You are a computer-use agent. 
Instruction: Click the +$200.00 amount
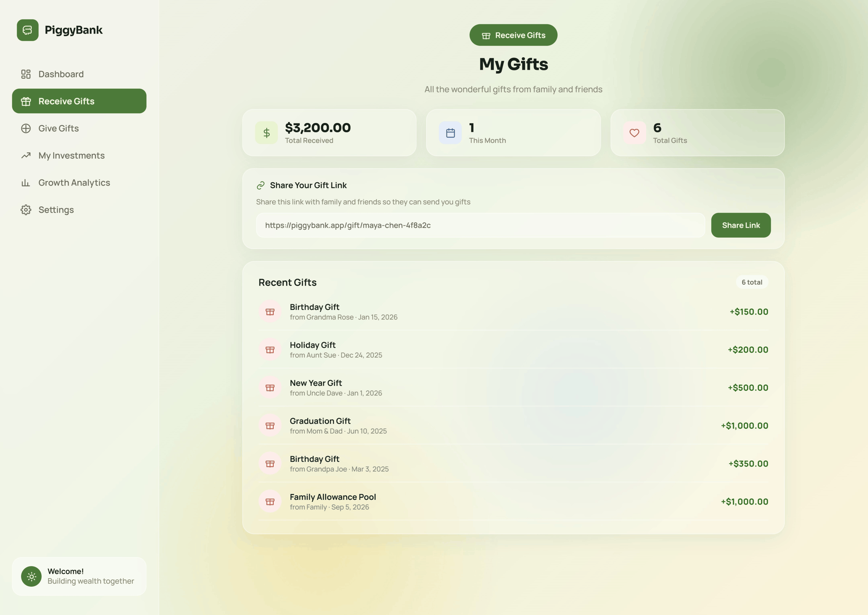pos(748,350)
